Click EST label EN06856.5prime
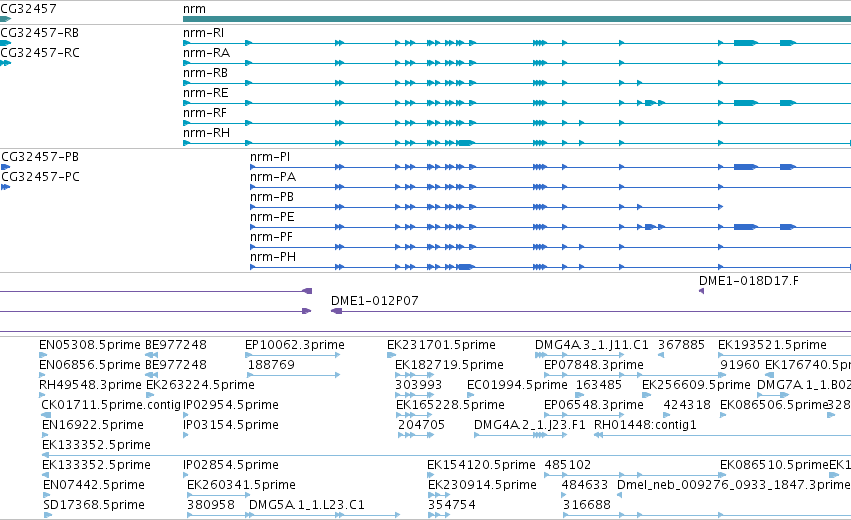 [x=90, y=365]
